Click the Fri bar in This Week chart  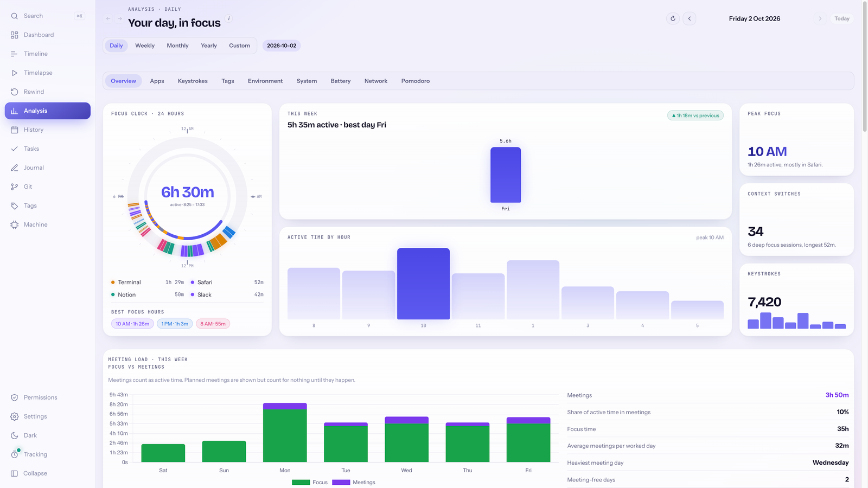[506, 175]
